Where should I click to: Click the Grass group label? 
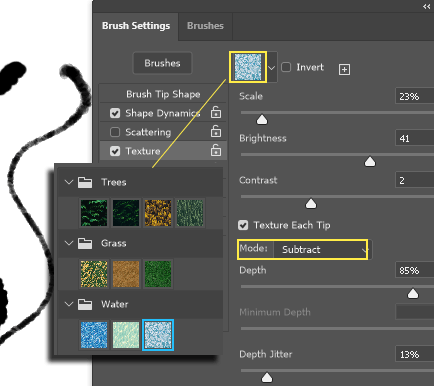tap(114, 243)
